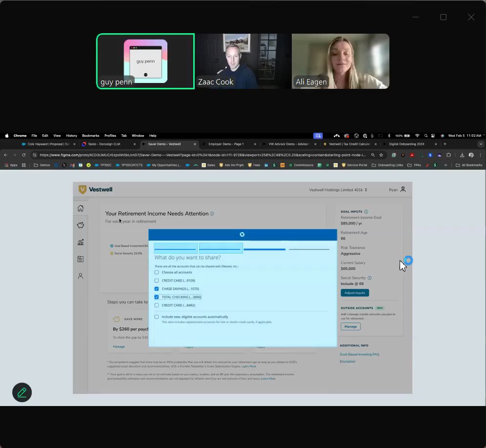Open Goal-Based Investing FAQ link
This screenshot has height=448, width=486.
[x=359, y=354]
